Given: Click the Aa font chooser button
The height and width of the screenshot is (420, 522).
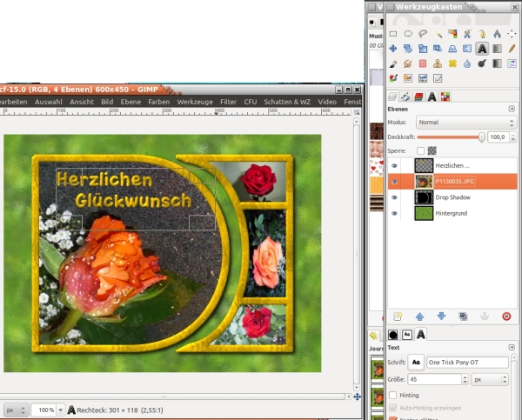Looking at the screenshot, I should [x=416, y=363].
